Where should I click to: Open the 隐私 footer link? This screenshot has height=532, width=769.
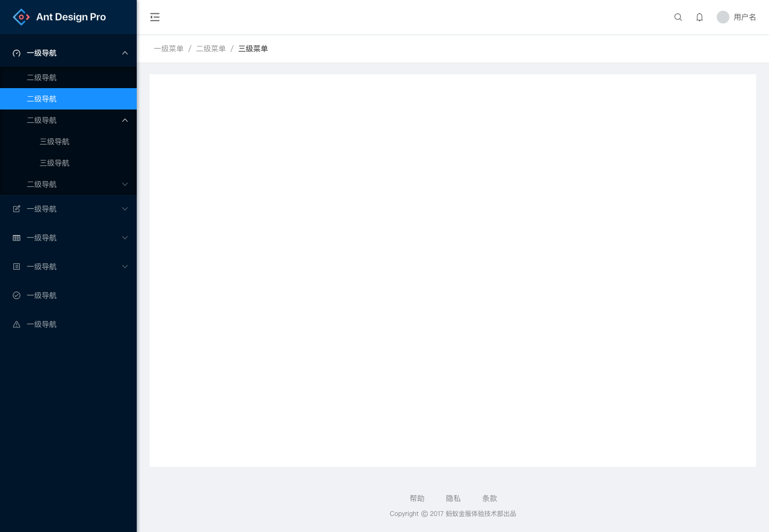[x=453, y=498]
